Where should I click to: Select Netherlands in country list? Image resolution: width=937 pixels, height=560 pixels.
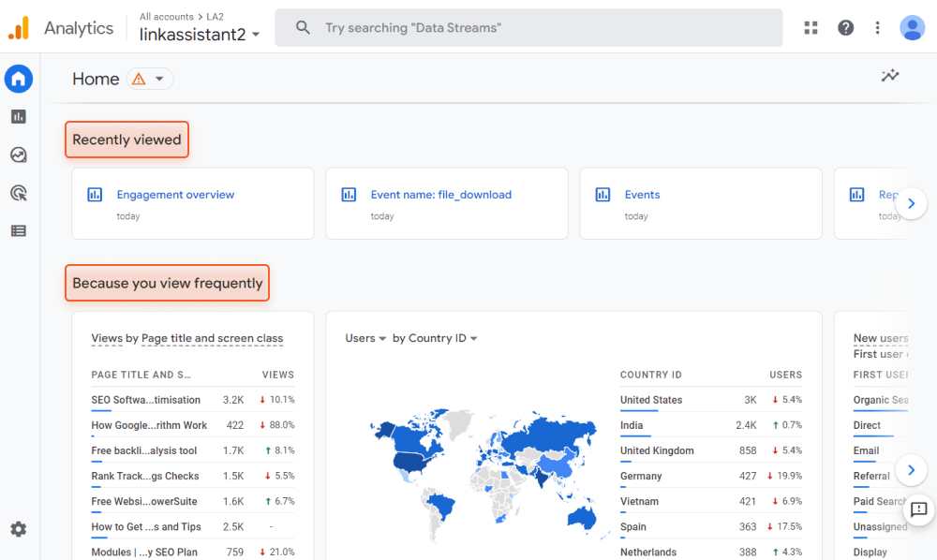711,552
